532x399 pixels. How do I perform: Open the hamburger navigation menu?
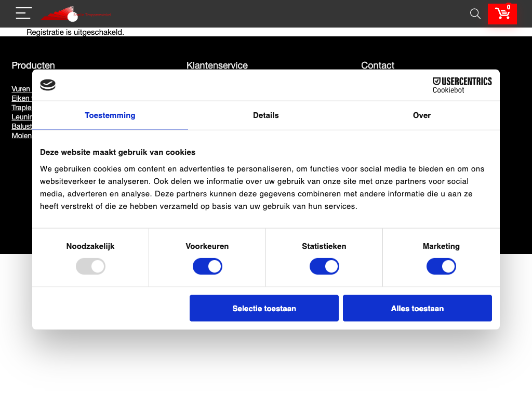pos(23,13)
